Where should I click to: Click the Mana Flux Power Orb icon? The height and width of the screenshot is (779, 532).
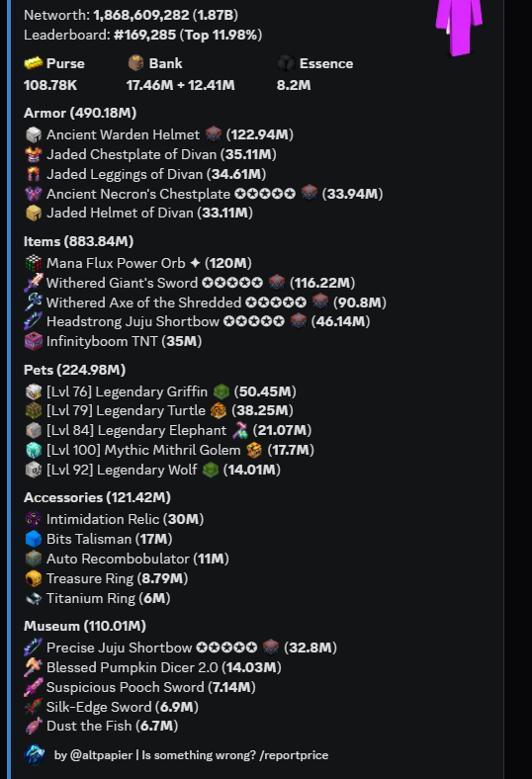pyautogui.click(x=34, y=263)
